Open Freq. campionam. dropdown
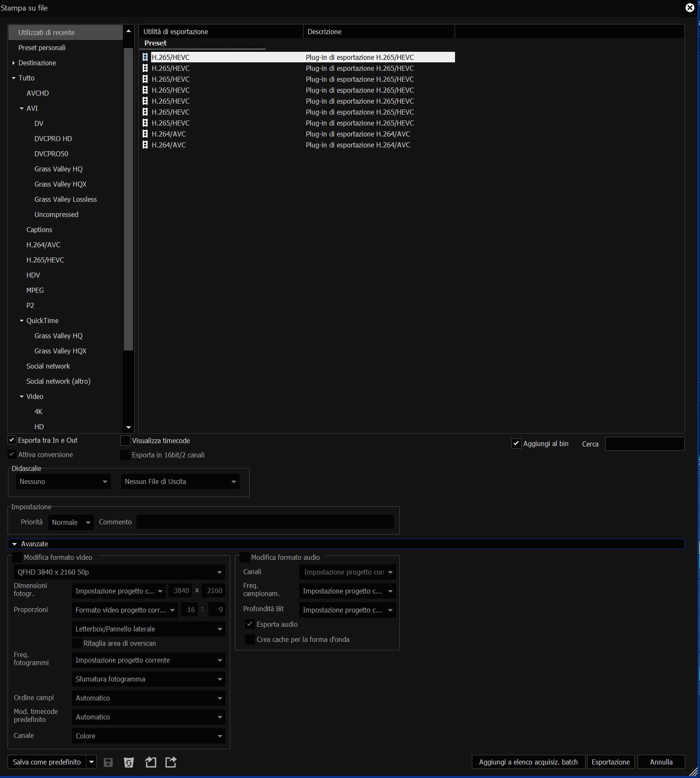The height and width of the screenshot is (778, 700). pyautogui.click(x=347, y=591)
